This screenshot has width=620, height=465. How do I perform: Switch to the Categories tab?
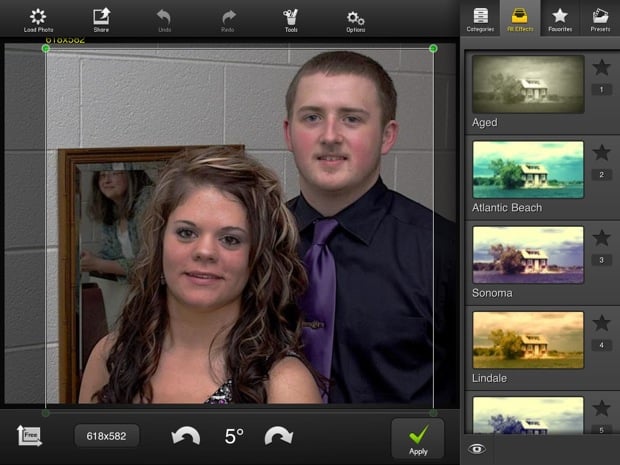pos(480,19)
